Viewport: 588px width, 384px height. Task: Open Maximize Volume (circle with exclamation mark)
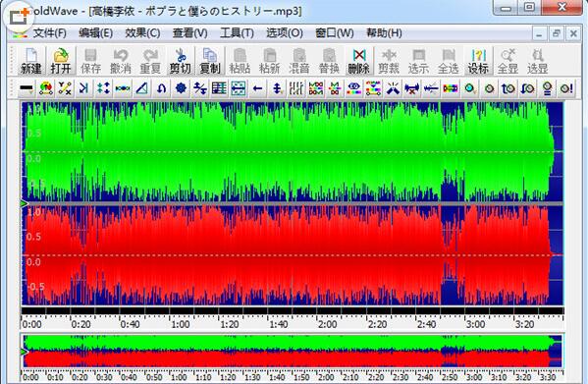(x=566, y=88)
